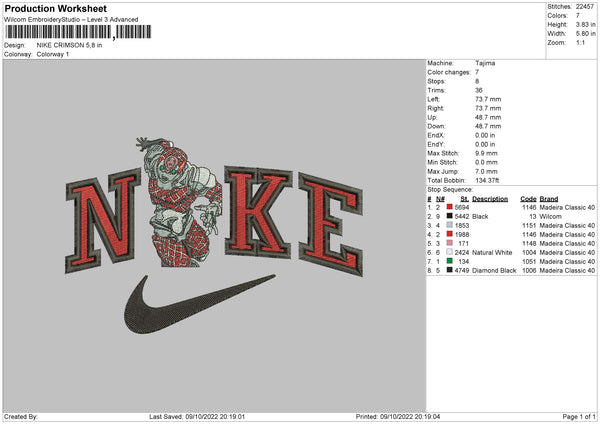Click the 'Production Worksheet' title
This screenshot has width=600, height=424.
pos(55,8)
